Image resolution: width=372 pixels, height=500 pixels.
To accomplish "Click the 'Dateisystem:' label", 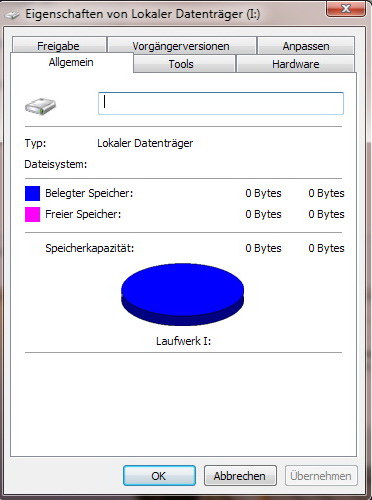I will (x=56, y=164).
